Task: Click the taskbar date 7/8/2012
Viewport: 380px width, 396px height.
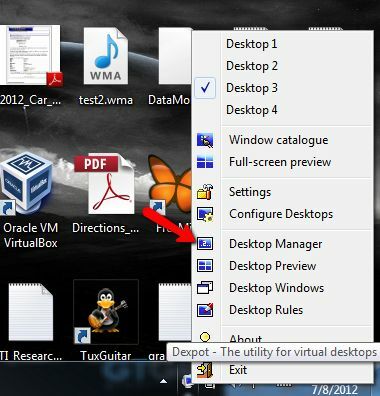Action: coord(335,389)
